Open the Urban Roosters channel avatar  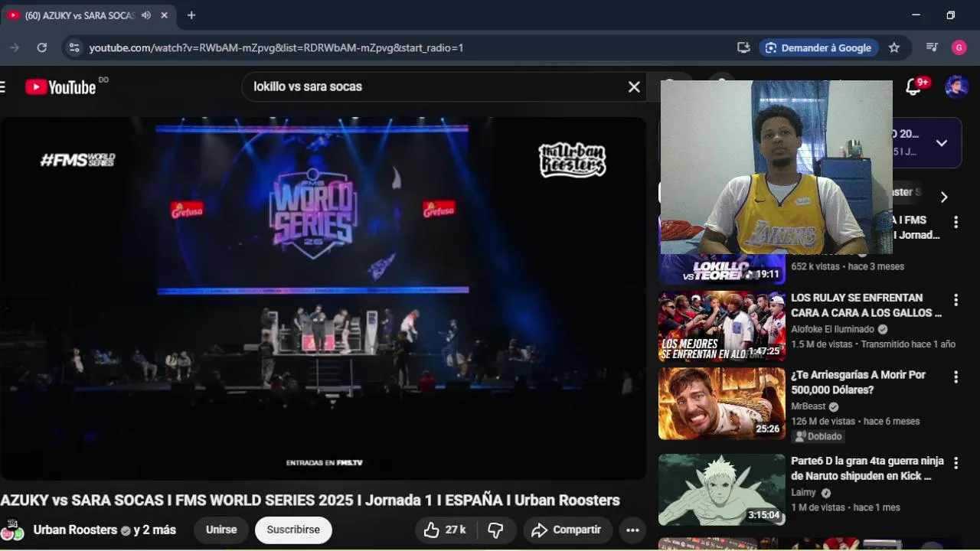pos(12,530)
